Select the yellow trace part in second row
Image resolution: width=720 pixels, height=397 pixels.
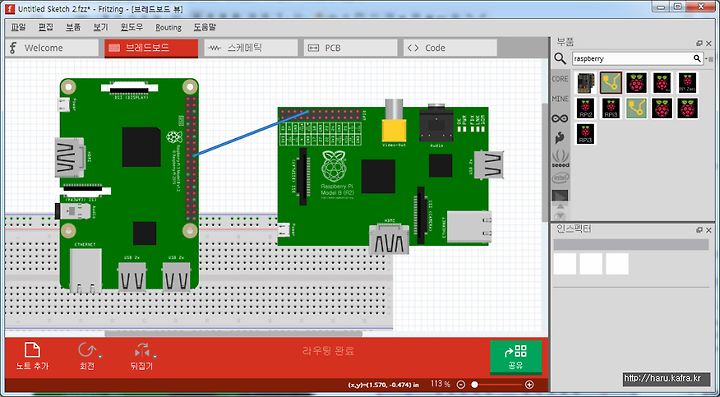[636, 108]
